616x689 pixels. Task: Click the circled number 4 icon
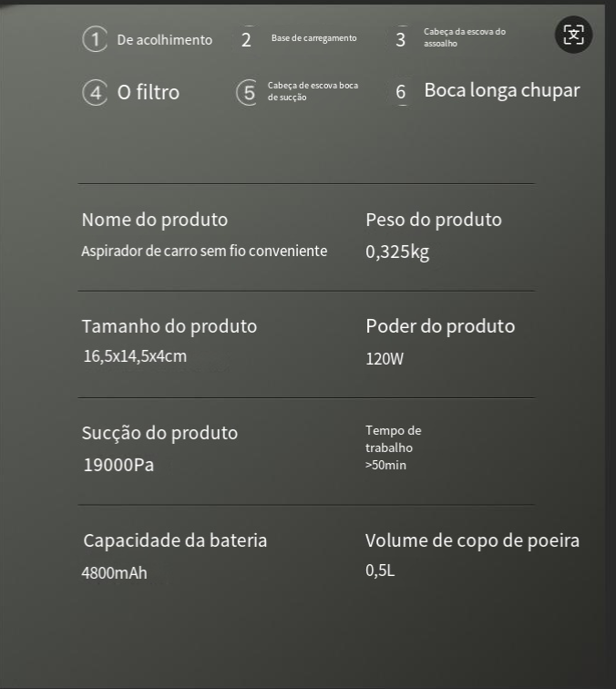point(95,92)
